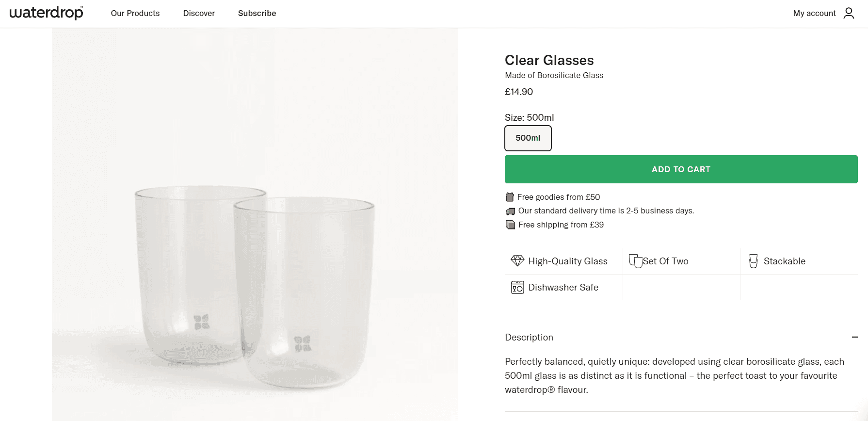Click the Set Of Two glasses icon
868x421 pixels.
[635, 261]
